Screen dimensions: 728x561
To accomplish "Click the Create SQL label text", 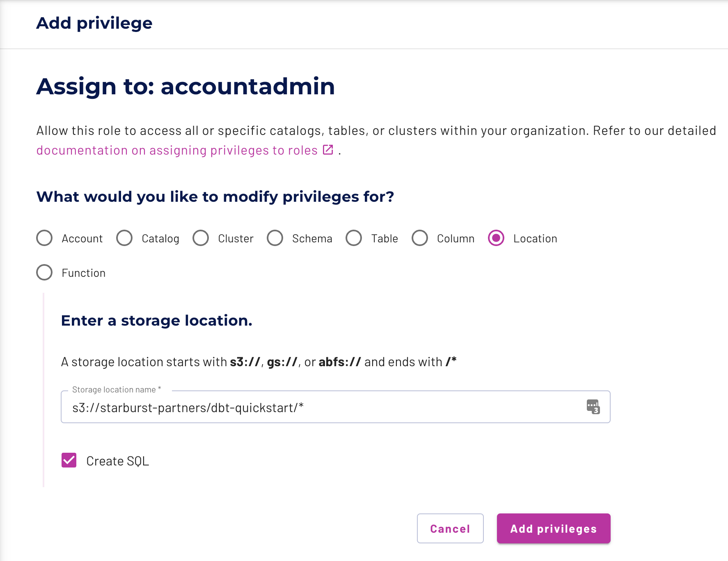I will [x=118, y=461].
